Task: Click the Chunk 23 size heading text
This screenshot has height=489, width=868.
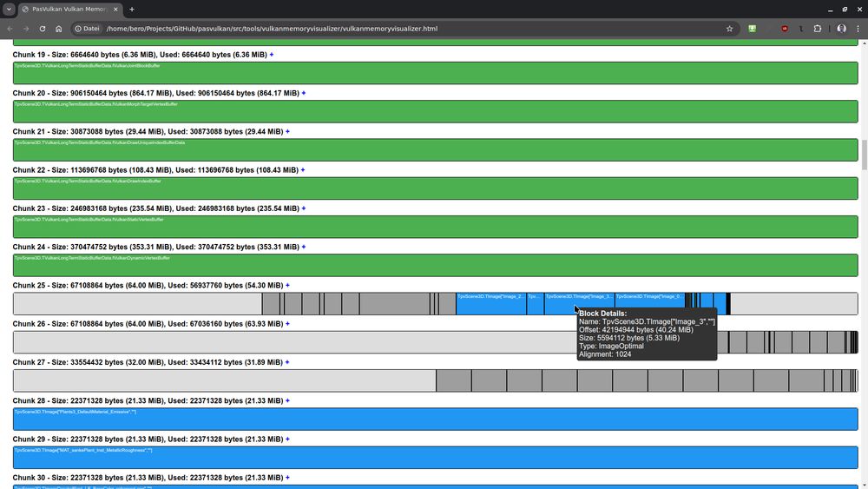Action: 155,208
